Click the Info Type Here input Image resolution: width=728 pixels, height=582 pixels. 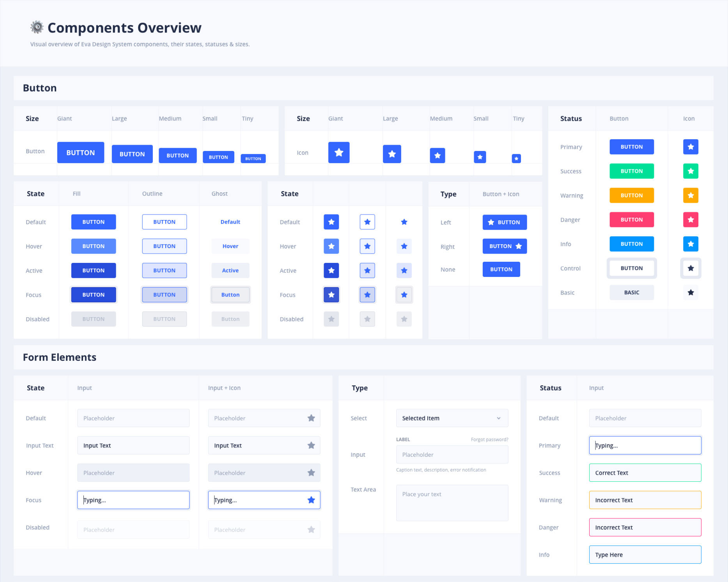click(x=645, y=555)
